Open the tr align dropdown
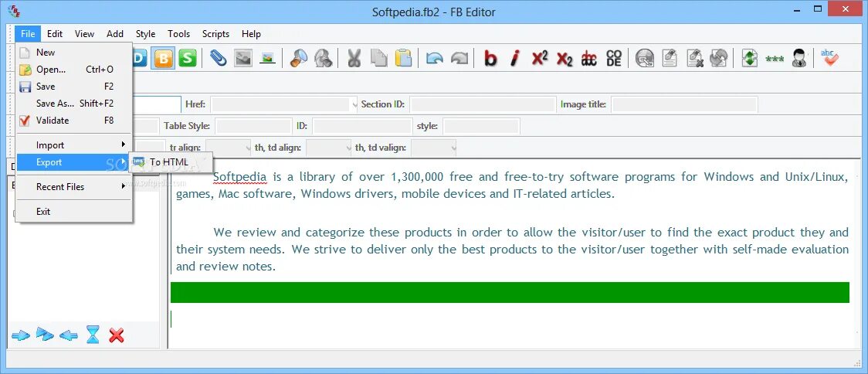Image resolution: width=868 pixels, height=374 pixels. (x=247, y=148)
